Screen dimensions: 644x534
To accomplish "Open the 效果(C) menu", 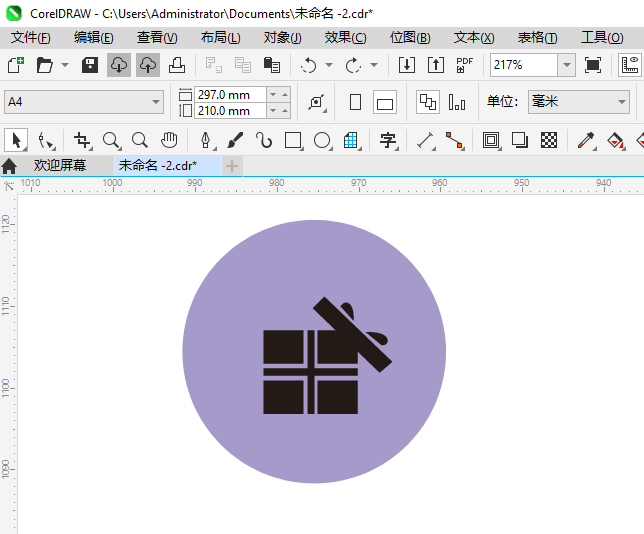I will click(345, 38).
